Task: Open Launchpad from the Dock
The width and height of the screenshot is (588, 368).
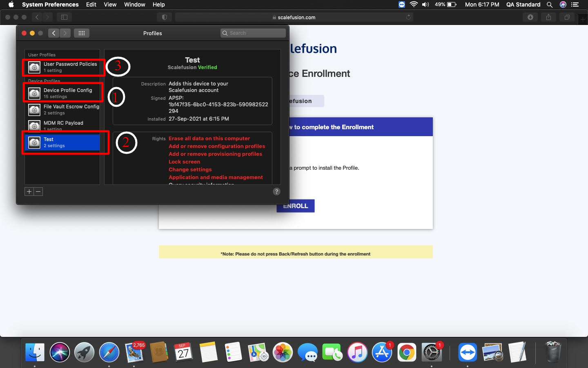Action: (84, 352)
